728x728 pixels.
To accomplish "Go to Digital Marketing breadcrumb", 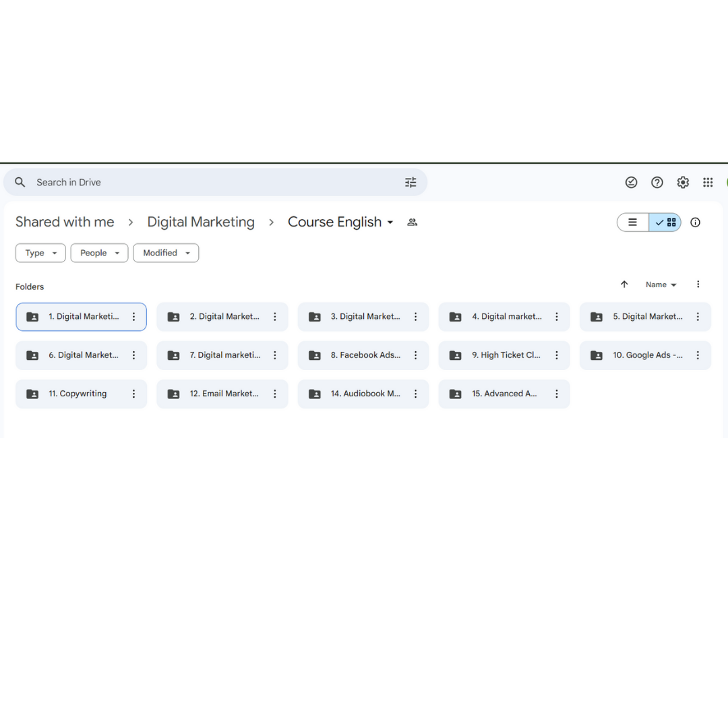I will coord(201,222).
